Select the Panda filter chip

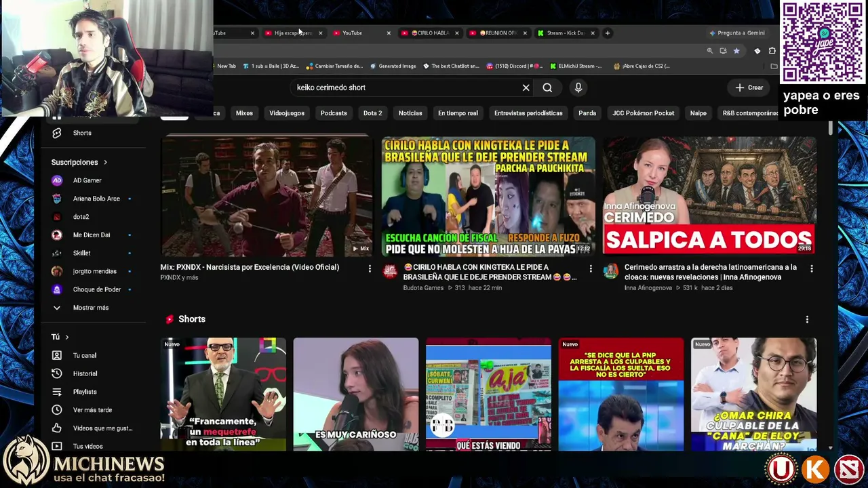tap(587, 113)
